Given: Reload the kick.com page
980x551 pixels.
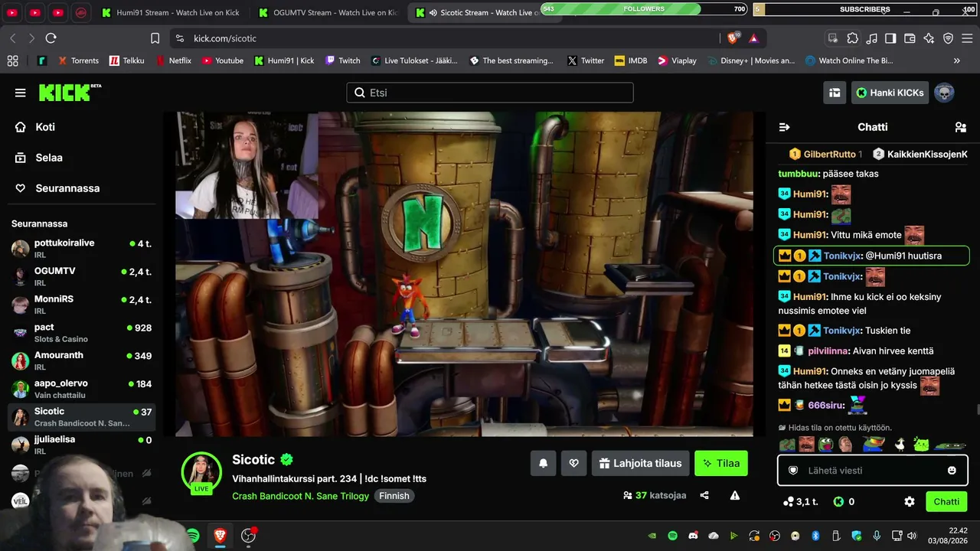Looking at the screenshot, I should coord(51,38).
